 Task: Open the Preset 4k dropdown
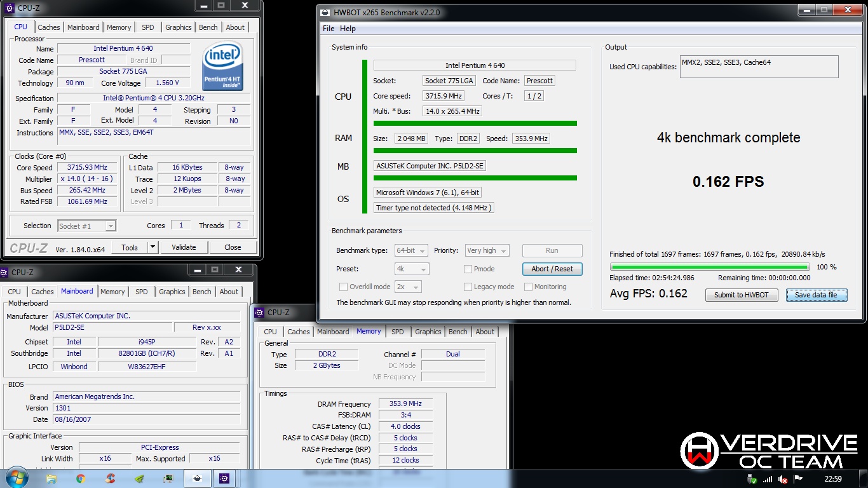click(411, 269)
